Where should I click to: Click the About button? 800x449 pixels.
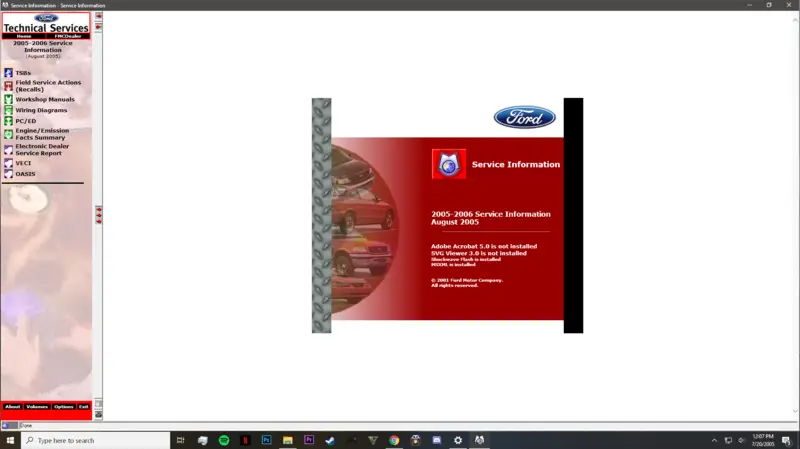12,407
